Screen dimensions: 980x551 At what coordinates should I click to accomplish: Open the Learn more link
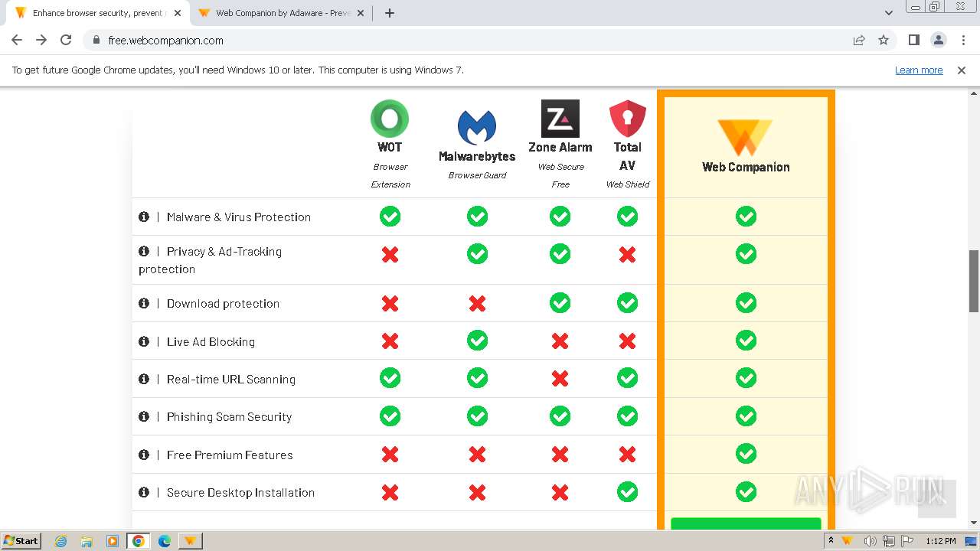tap(919, 70)
